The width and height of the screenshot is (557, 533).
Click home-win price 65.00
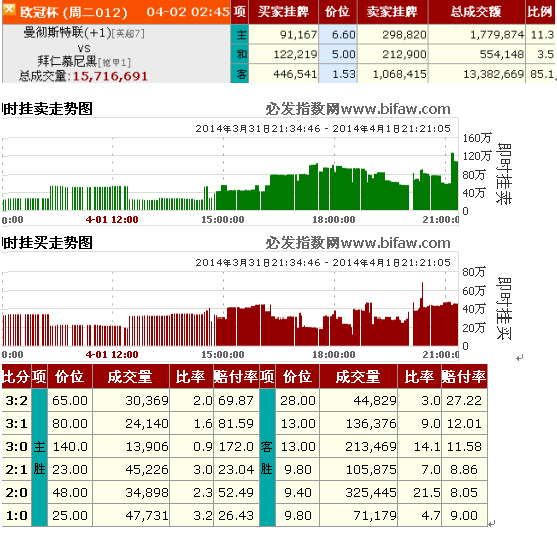70,401
